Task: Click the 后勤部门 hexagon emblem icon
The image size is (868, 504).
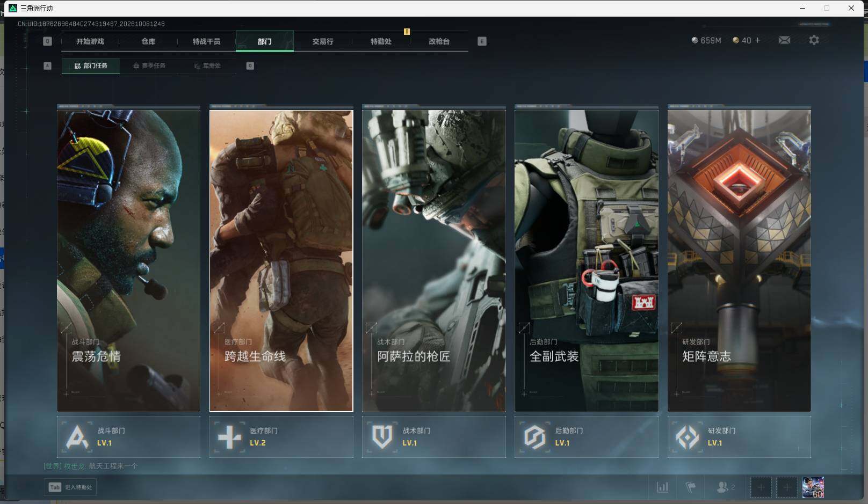Action: (x=534, y=437)
